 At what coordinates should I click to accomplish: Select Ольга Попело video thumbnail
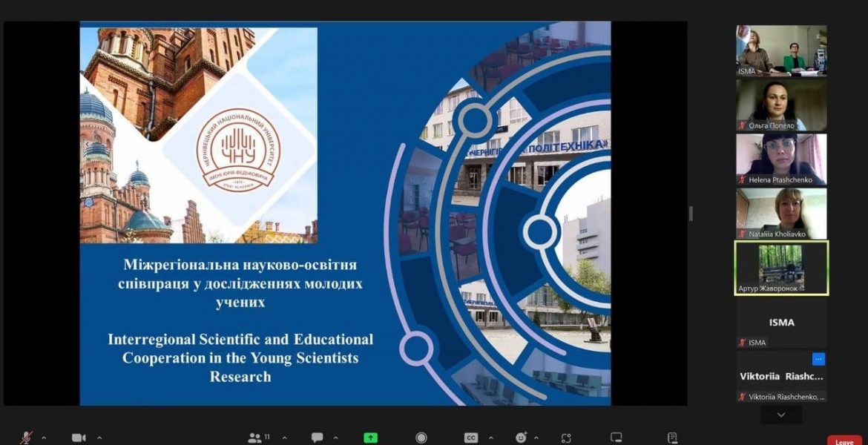point(781,105)
